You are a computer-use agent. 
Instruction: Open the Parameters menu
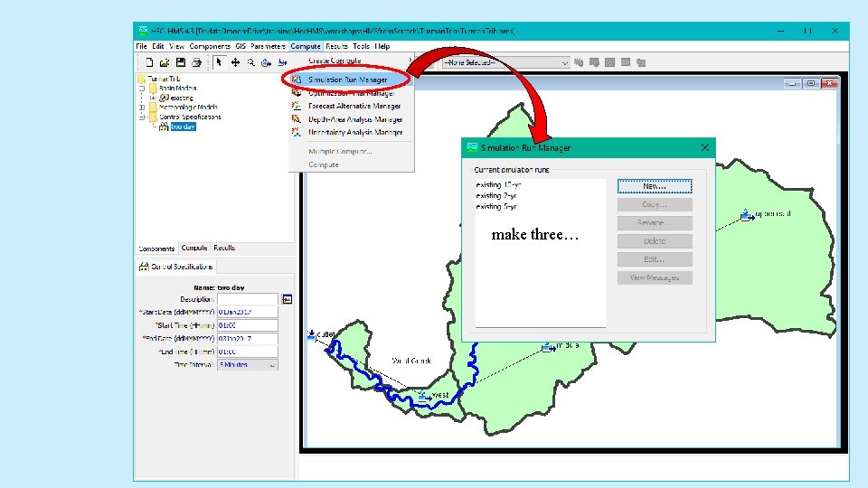coord(268,46)
